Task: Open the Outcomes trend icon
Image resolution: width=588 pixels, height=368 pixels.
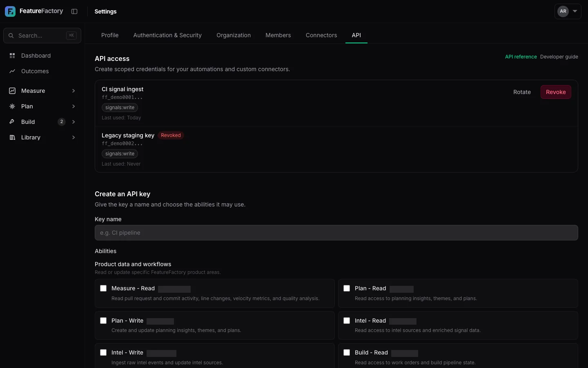Action: (x=12, y=71)
